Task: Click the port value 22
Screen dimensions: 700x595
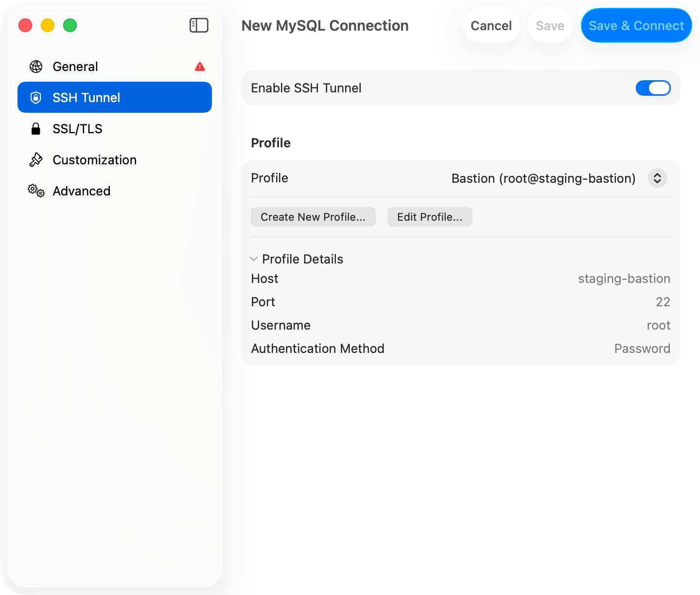Action: (x=663, y=302)
